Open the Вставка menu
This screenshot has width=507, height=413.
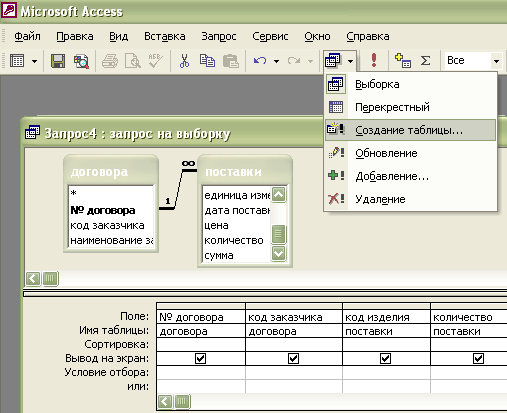click(165, 36)
